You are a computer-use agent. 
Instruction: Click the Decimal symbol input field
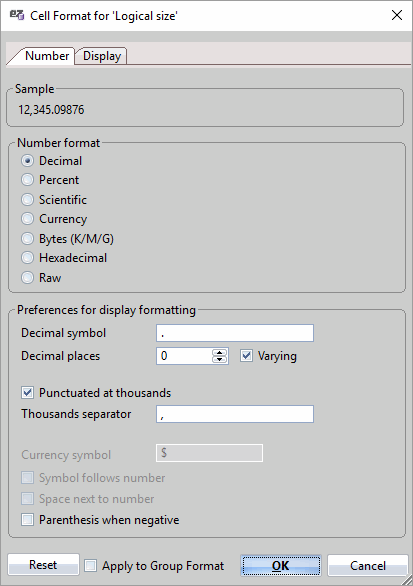[x=235, y=333]
